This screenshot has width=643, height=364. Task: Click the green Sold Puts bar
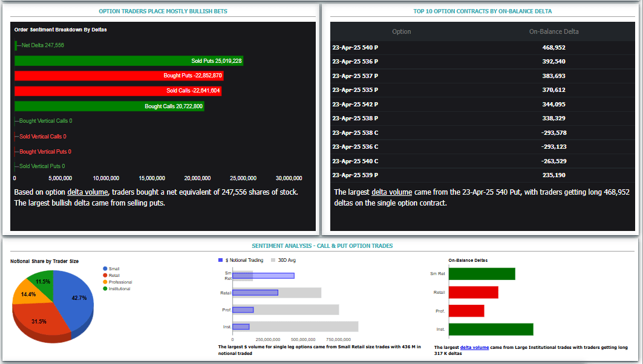(x=128, y=60)
